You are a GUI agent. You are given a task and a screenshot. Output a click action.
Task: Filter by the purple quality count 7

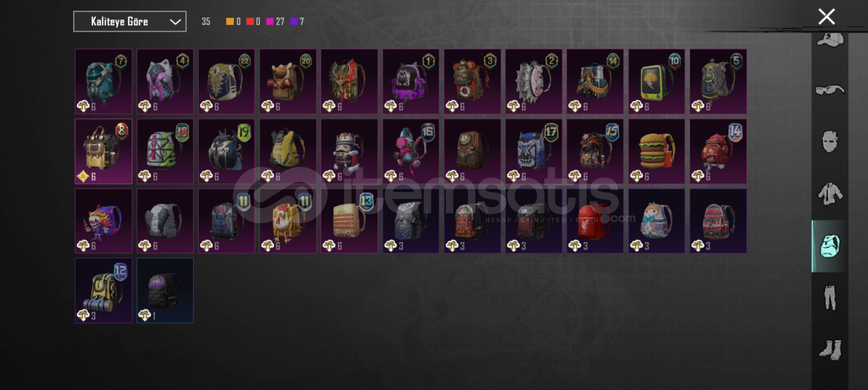(x=297, y=22)
